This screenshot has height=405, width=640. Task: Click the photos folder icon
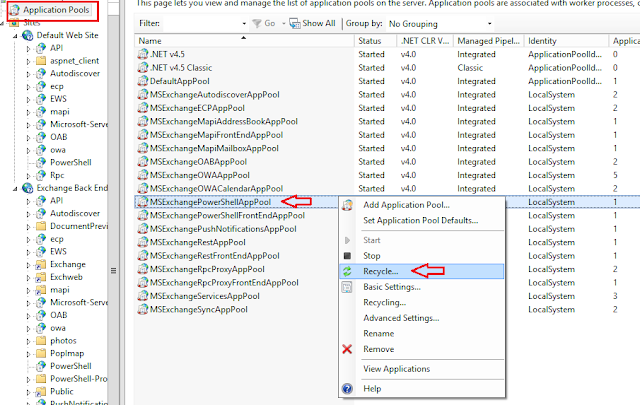tap(41, 340)
